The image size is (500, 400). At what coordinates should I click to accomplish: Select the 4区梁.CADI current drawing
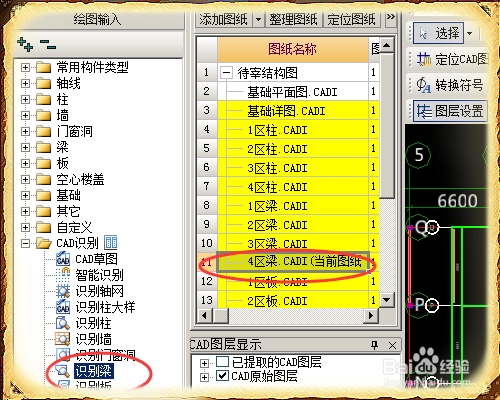coord(293,262)
